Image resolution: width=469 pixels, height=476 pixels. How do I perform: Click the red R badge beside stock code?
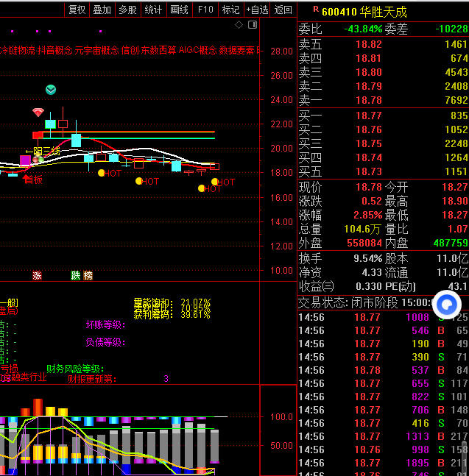pyautogui.click(x=315, y=10)
